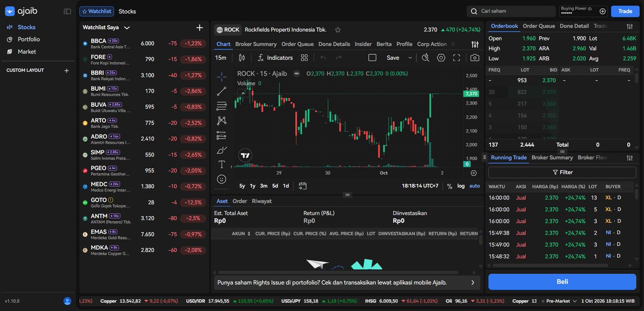Open price axis settings gear
This screenshot has width=644, height=311.
[x=473, y=173]
